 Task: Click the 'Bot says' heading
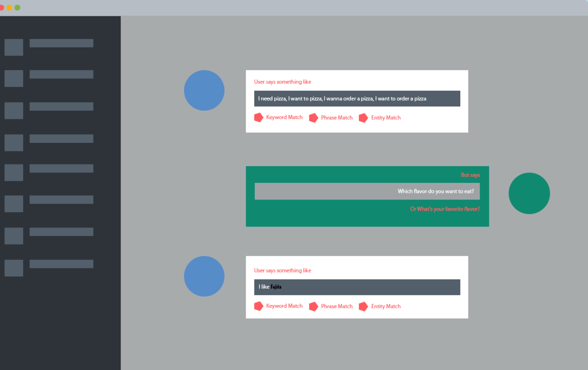tap(470, 175)
